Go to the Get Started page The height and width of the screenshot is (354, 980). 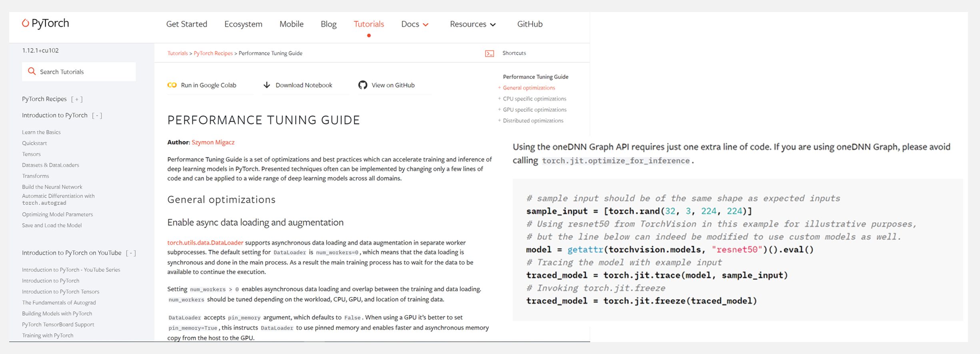[x=187, y=24]
